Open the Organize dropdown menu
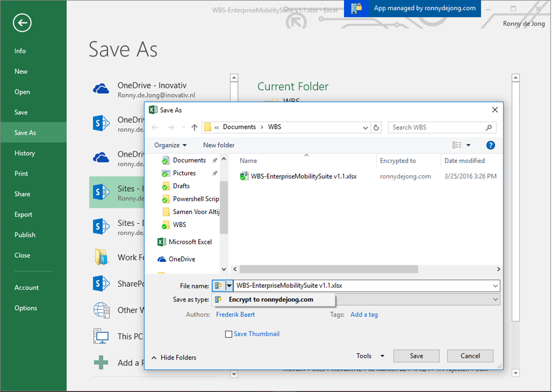This screenshot has width=552, height=392. point(170,145)
